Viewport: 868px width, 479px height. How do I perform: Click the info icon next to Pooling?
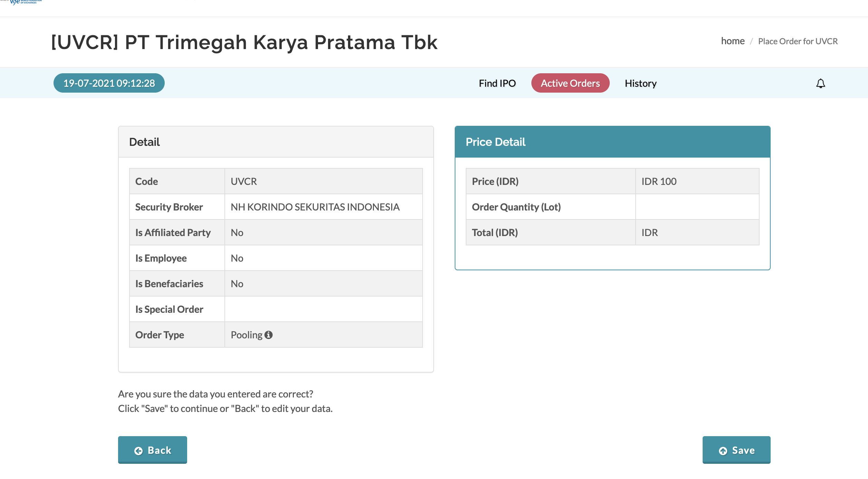tap(269, 335)
